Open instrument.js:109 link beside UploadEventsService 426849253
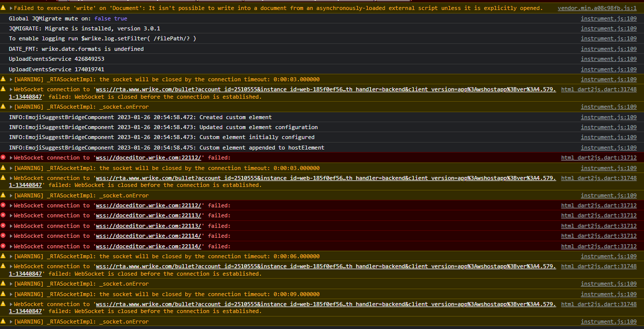 click(609, 59)
